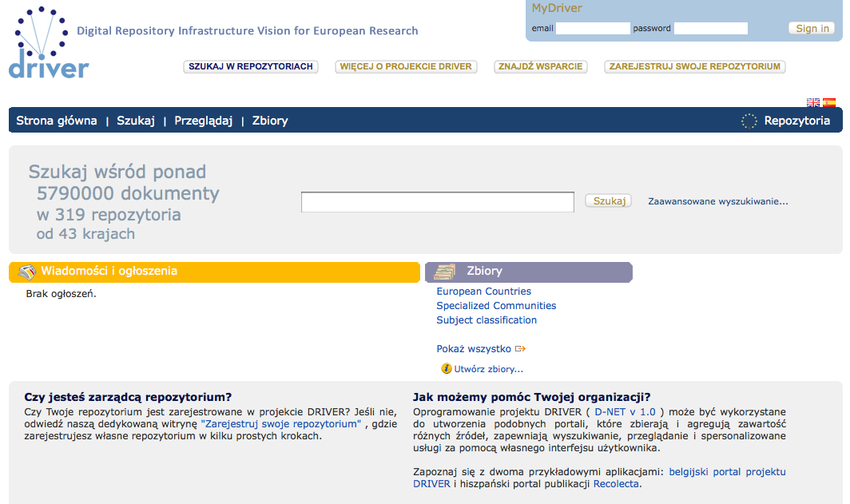Focus the MyDriver password field
This screenshot has width=850, height=504.
click(x=711, y=28)
